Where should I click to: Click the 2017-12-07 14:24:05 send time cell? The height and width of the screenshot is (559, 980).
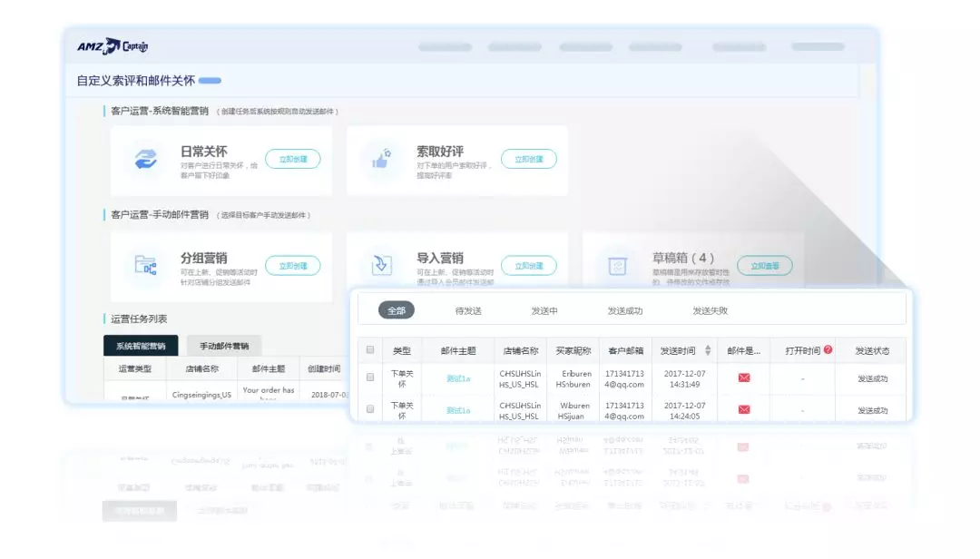tap(684, 411)
